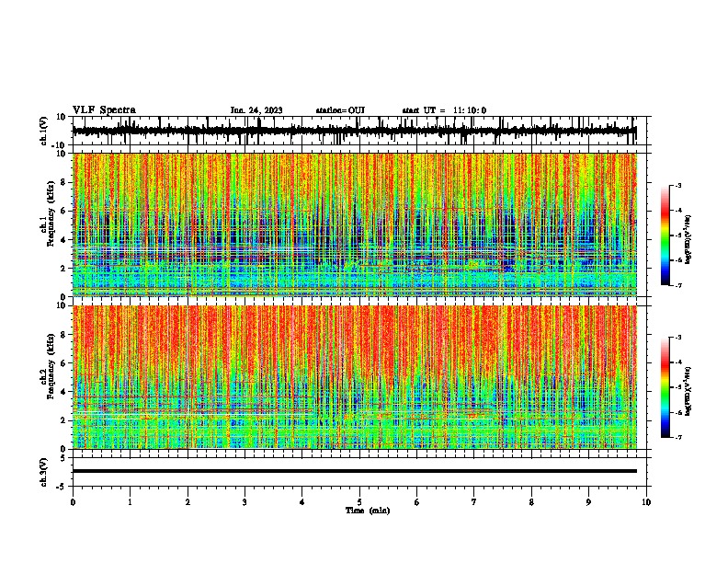Click the '-7' value on ch.2 colorbar
Viewport: 728px width, 563px height.
(677, 438)
